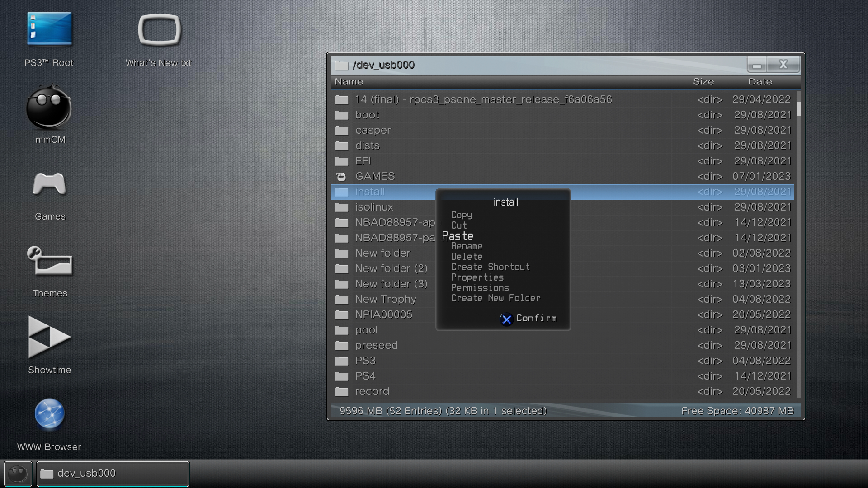The image size is (868, 488).
Task: Open the Themes desktop icon
Action: coord(49,261)
